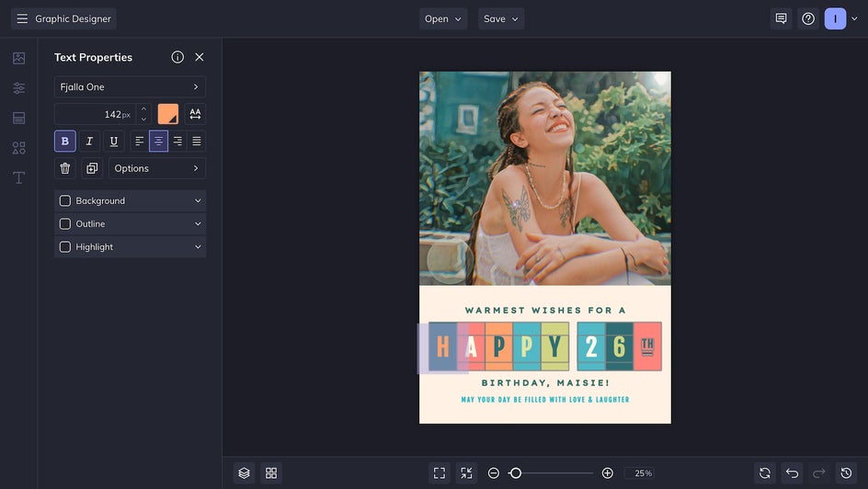Click the reset sync arrows icon
The width and height of the screenshot is (868, 489).
pos(765,473)
